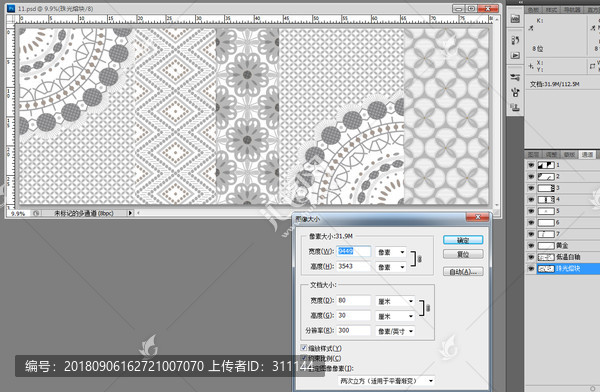Click the 自动(A)... button
The width and height of the screenshot is (600, 392).
click(x=463, y=272)
